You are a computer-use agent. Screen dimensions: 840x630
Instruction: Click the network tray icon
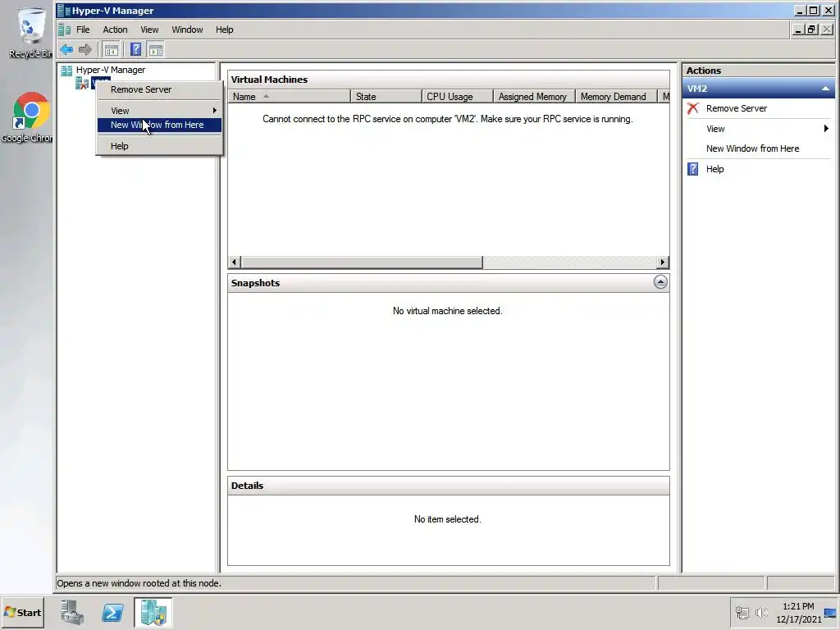point(742,612)
